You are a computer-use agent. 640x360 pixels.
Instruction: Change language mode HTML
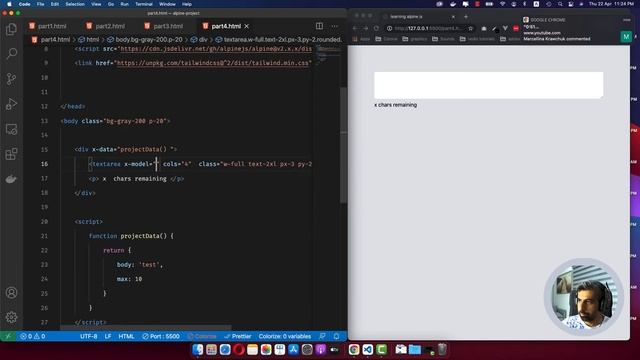126,336
